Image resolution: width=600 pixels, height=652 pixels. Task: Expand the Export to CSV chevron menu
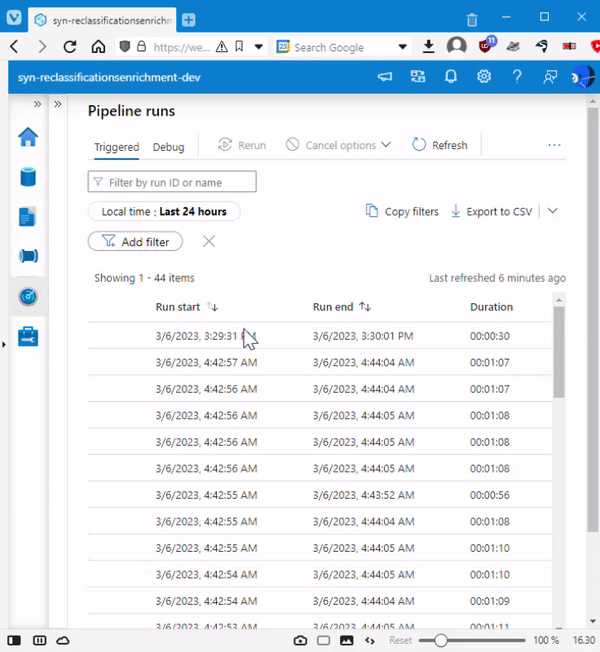553,211
